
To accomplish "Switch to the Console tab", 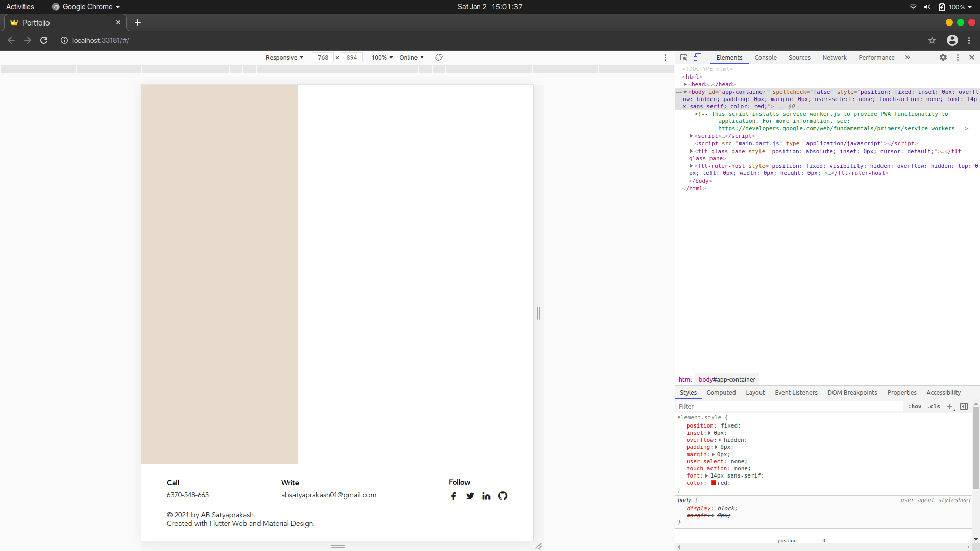I will tap(766, 57).
